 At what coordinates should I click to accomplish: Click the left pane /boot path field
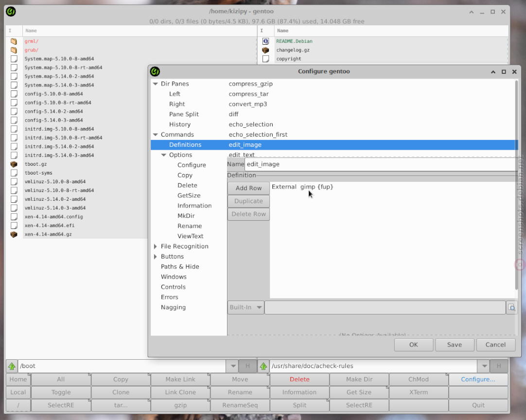point(122,366)
